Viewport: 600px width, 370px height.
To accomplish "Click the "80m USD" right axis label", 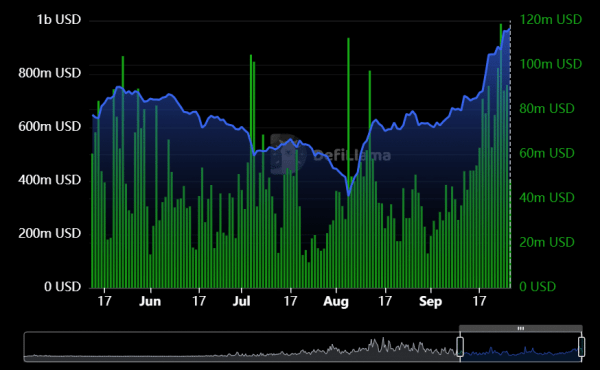I will (547, 109).
